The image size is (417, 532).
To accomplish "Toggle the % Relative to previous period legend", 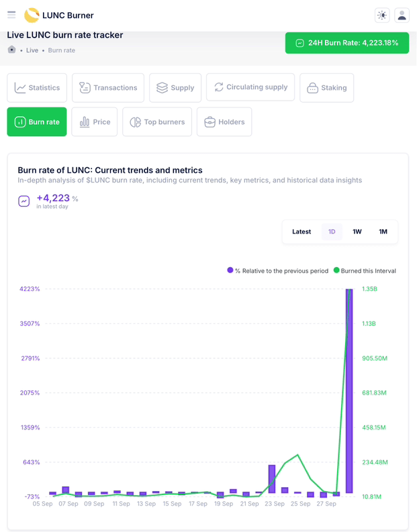I will point(278,271).
